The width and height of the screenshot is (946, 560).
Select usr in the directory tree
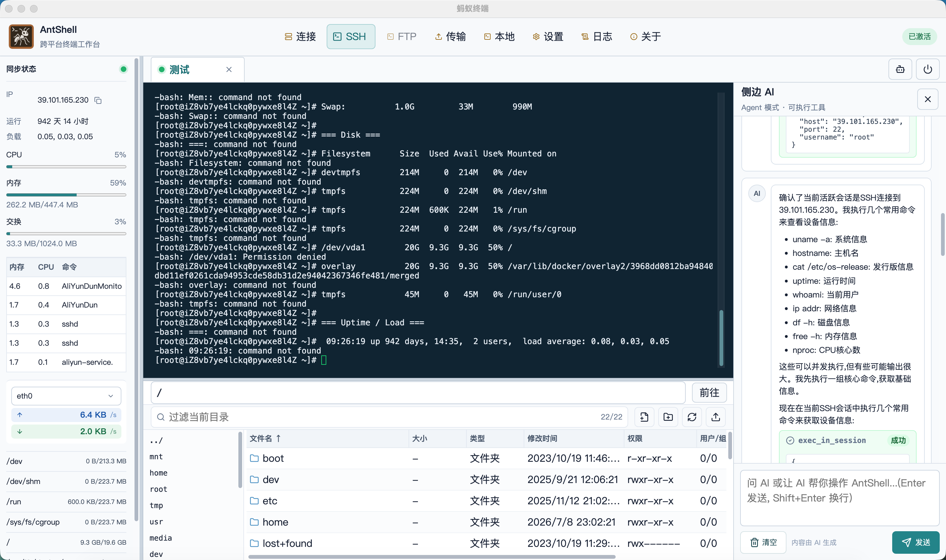[x=156, y=522]
